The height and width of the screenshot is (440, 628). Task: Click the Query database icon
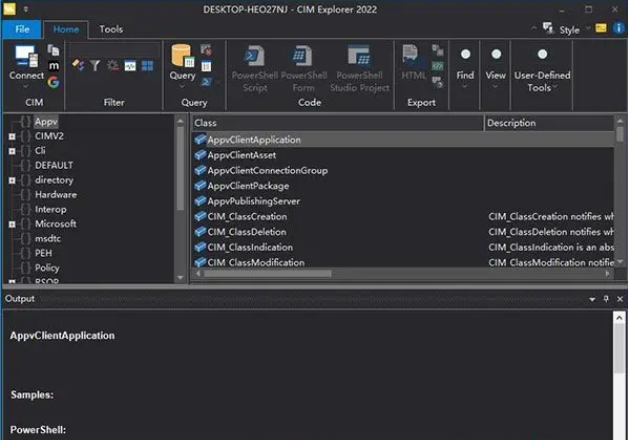pyautogui.click(x=182, y=60)
